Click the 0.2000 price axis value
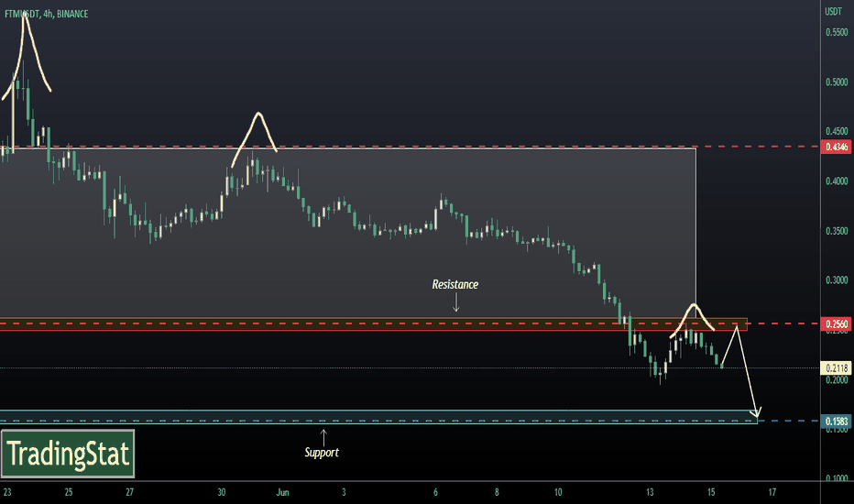 (837, 379)
